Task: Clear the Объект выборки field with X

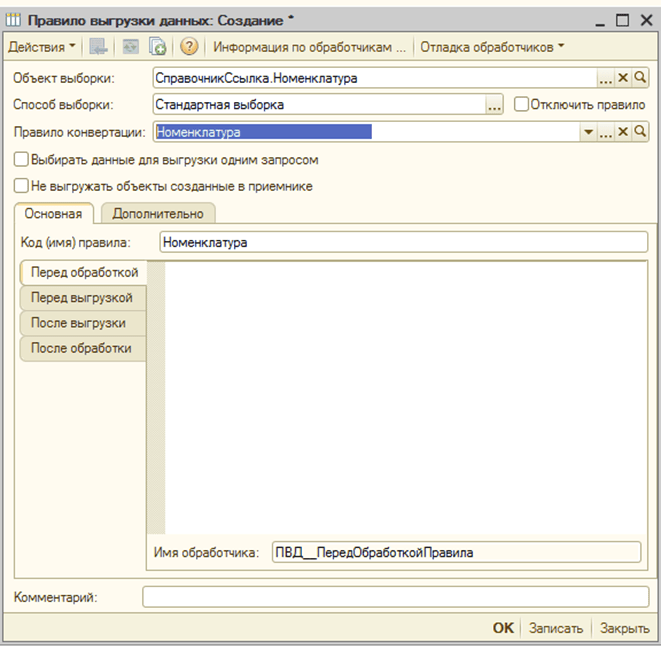Action: point(623,78)
